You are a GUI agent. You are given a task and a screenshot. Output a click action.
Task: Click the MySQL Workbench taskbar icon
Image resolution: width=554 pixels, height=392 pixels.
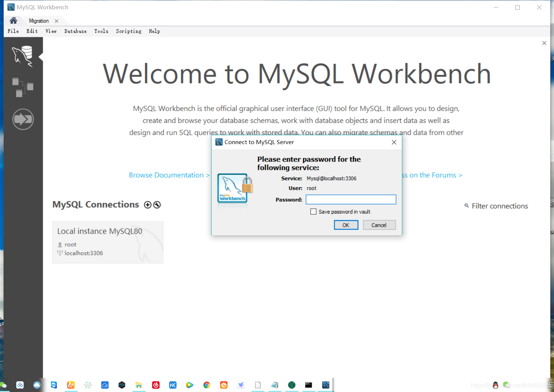pos(325,385)
